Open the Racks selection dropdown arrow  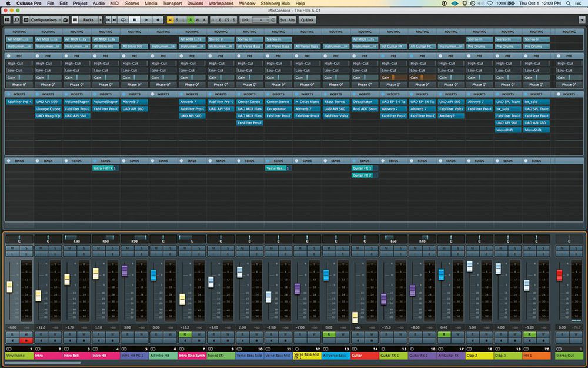[x=100, y=20]
